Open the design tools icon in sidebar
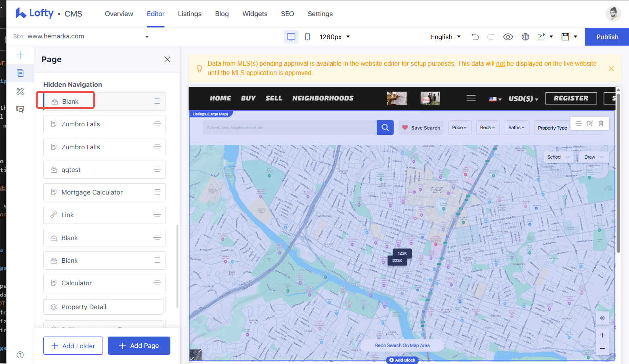 tap(20, 91)
